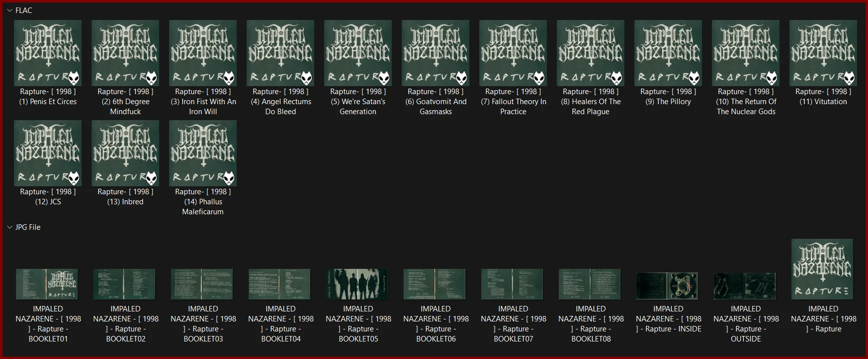Open the BOOKLET04 image thumbnail
868x359 pixels.
coord(280,284)
